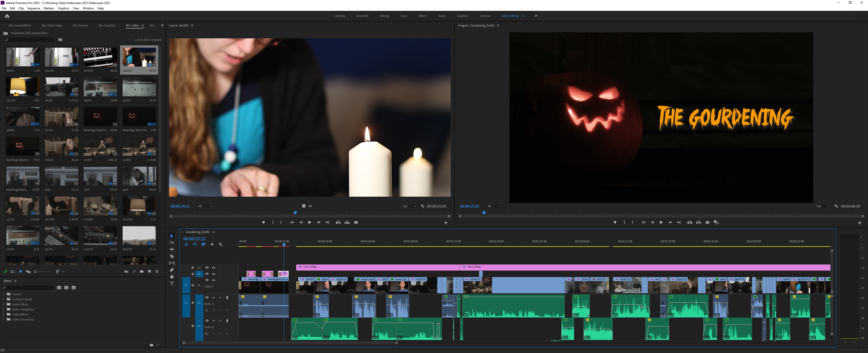Solo the Audio 2 track
The width and height of the screenshot is (868, 353).
[x=220, y=321]
